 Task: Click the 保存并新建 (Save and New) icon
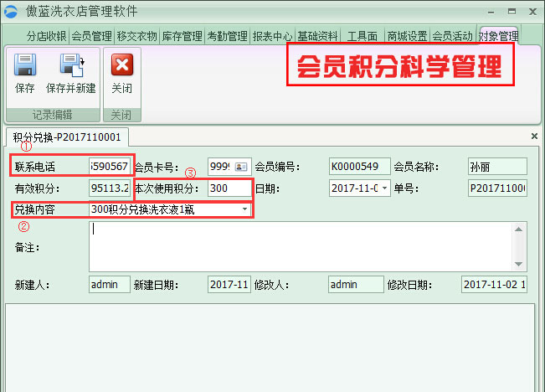coord(70,66)
